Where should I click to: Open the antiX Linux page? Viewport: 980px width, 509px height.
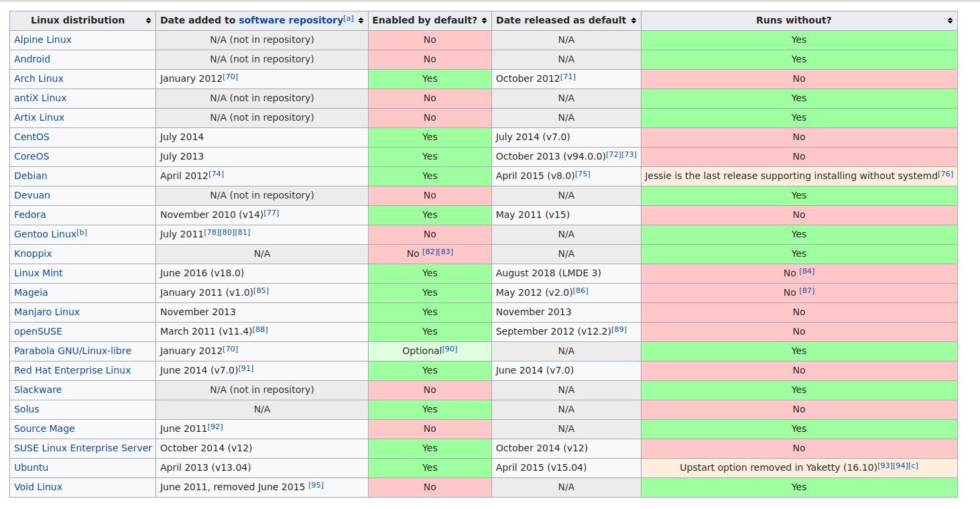point(40,98)
